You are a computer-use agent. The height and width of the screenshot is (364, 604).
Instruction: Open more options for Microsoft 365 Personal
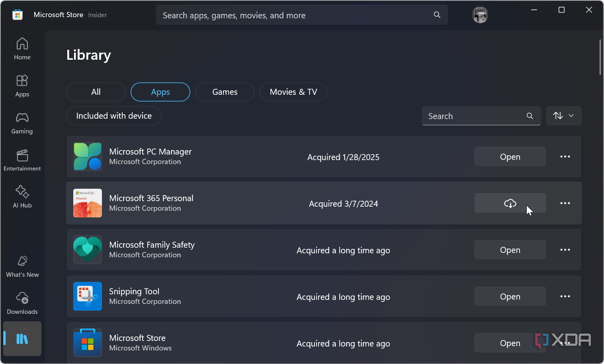(565, 203)
